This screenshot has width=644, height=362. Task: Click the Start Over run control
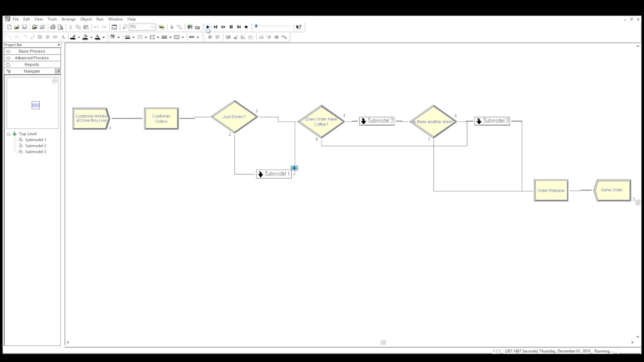[239, 27]
